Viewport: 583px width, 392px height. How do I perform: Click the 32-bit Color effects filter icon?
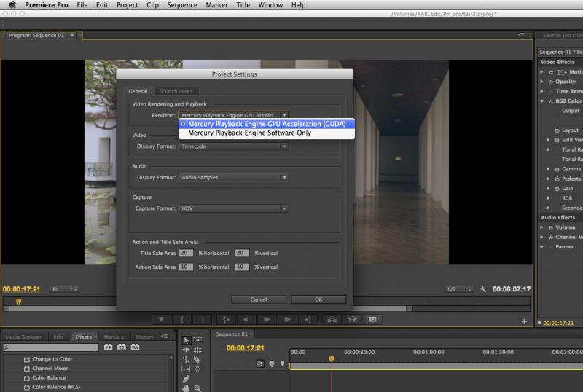point(122,348)
